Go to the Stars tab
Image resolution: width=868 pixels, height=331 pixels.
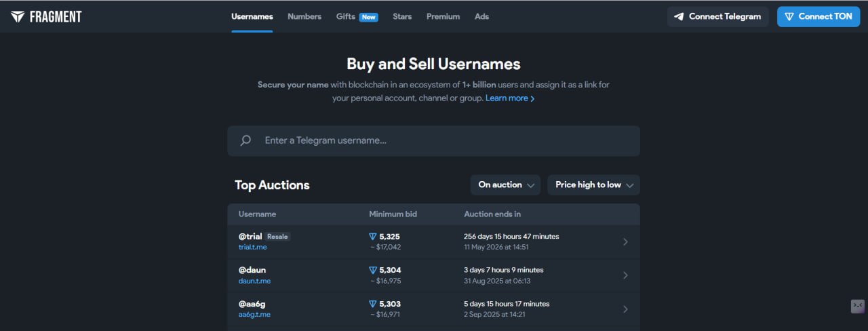(402, 16)
